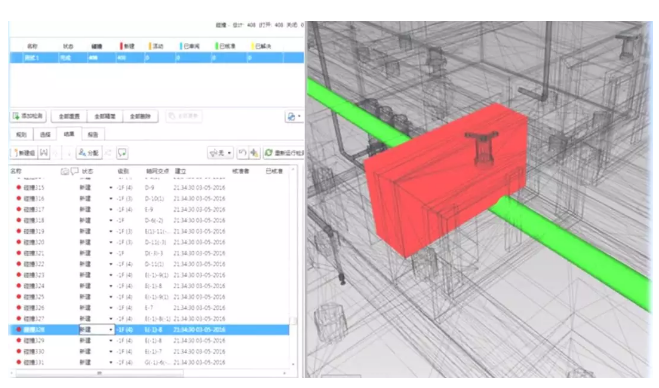This screenshot has width=659, height=388.
Task: Click the Re-run Test (重新运行检测) button text
Action: [289, 153]
